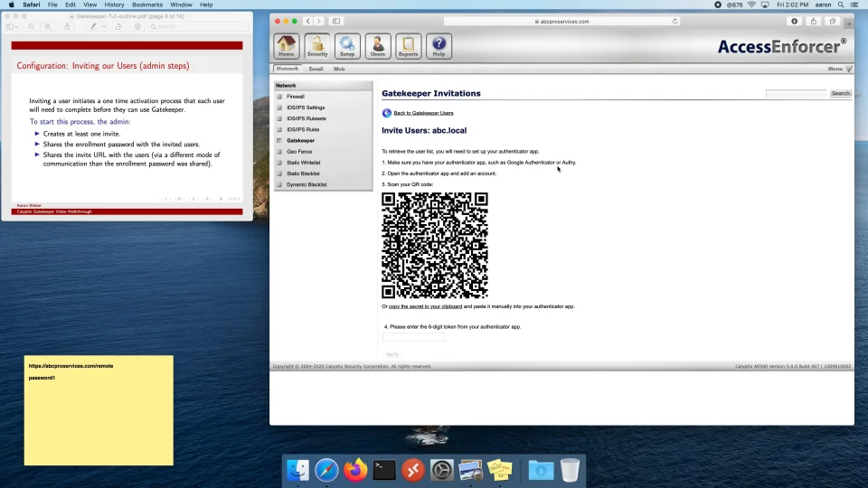868x488 pixels.
Task: Click Safari's Downloads icon
Action: point(795,21)
